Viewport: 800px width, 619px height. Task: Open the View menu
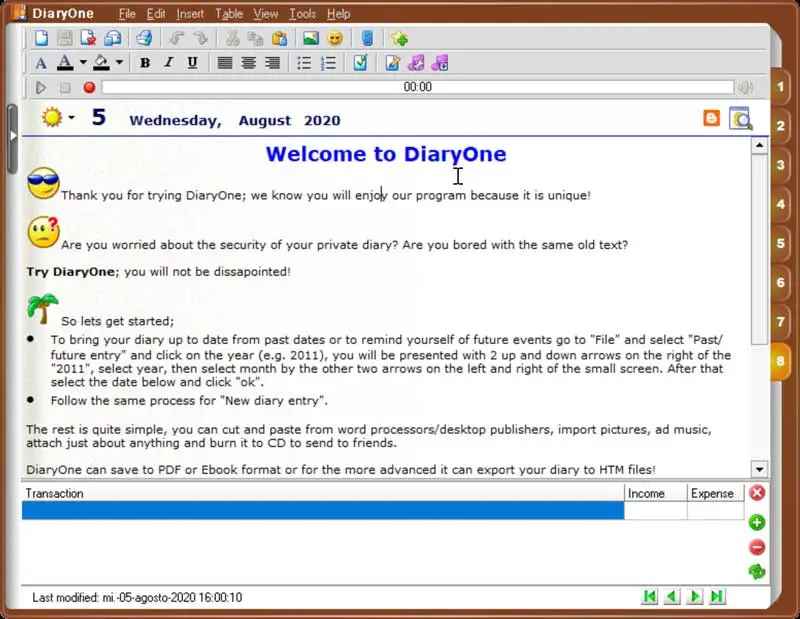click(x=266, y=14)
